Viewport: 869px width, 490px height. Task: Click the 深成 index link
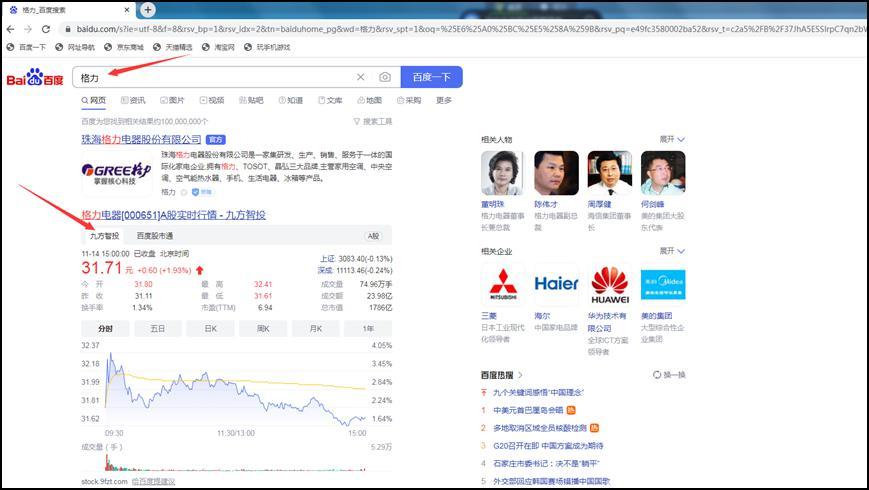point(325,270)
